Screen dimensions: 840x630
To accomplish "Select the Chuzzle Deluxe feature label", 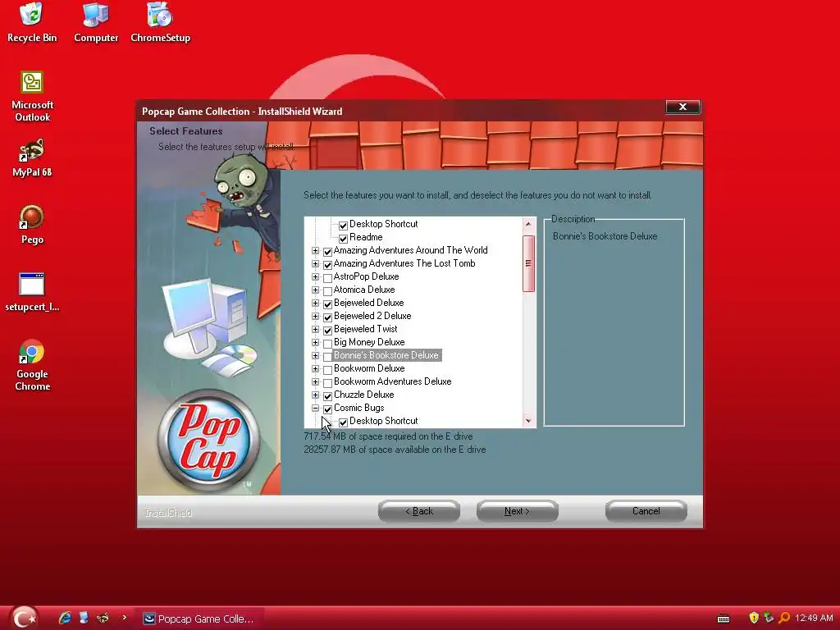I will click(363, 395).
